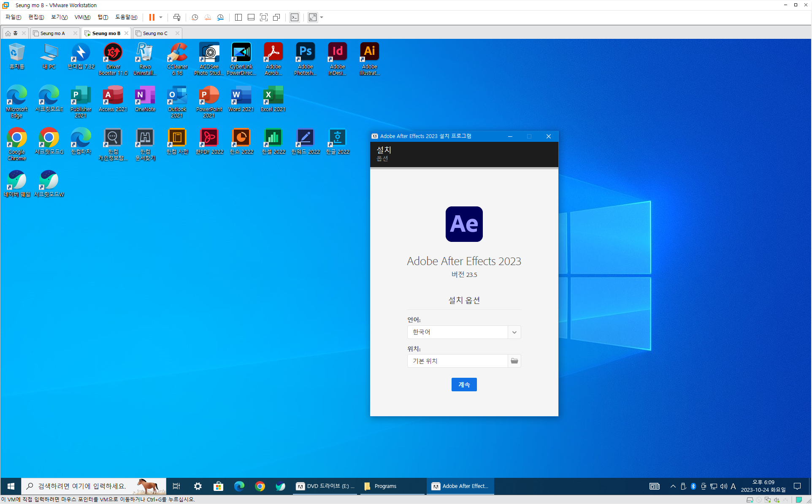The height and width of the screenshot is (504, 812).
Task: Click the enter full screen mode icon
Action: pos(264,17)
